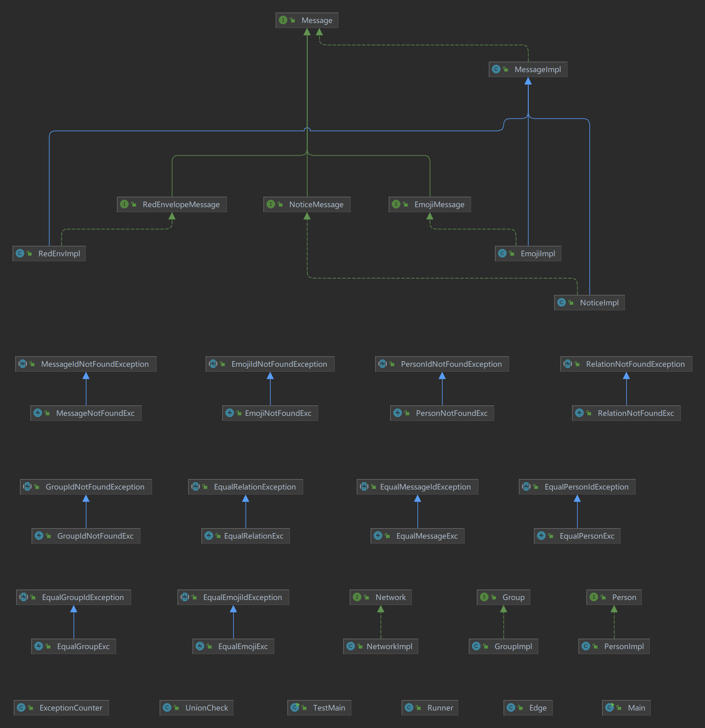Click the interface icon beside RedEnvelopeMessage
Viewport: 705px width, 728px height.
pos(124,204)
